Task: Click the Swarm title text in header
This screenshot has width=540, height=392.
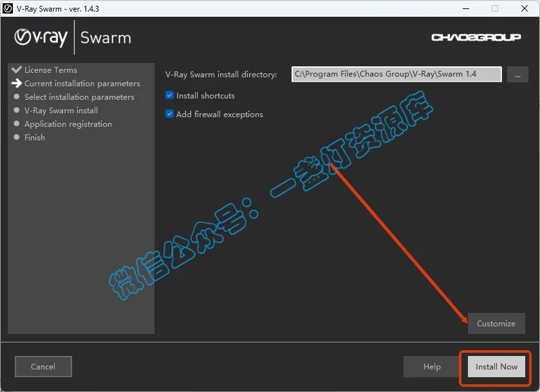Action: point(106,37)
